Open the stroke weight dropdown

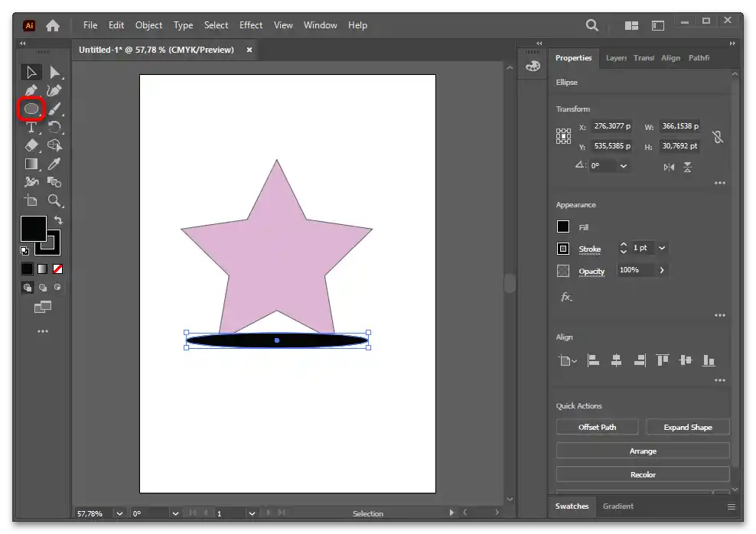[x=662, y=248]
